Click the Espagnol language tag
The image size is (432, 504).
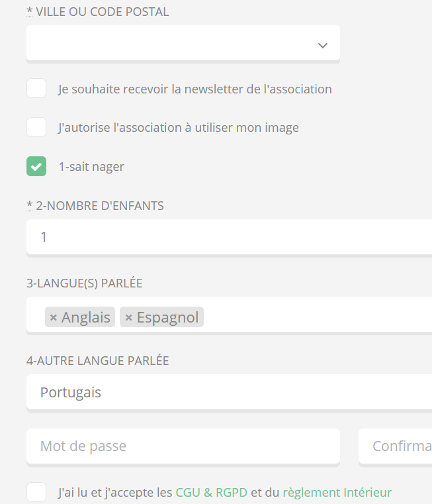(x=168, y=318)
